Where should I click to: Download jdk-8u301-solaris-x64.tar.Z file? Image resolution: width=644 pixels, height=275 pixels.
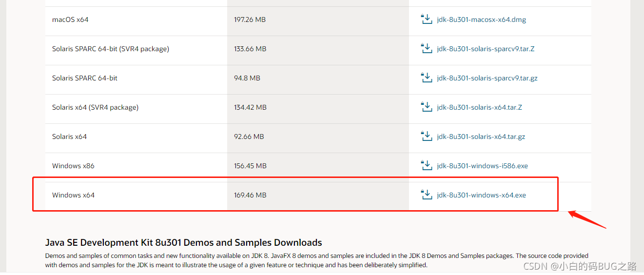(x=480, y=108)
